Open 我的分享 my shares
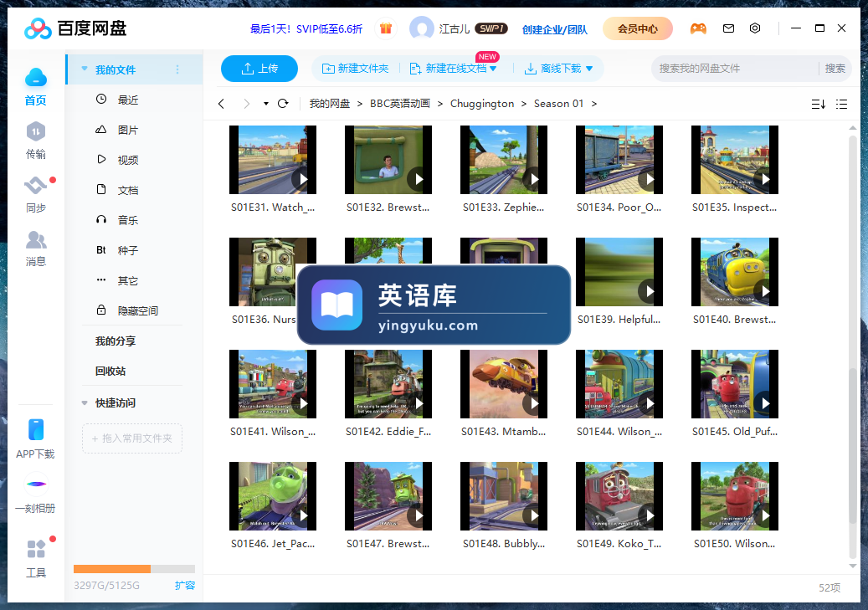The height and width of the screenshot is (610, 868). tap(116, 341)
